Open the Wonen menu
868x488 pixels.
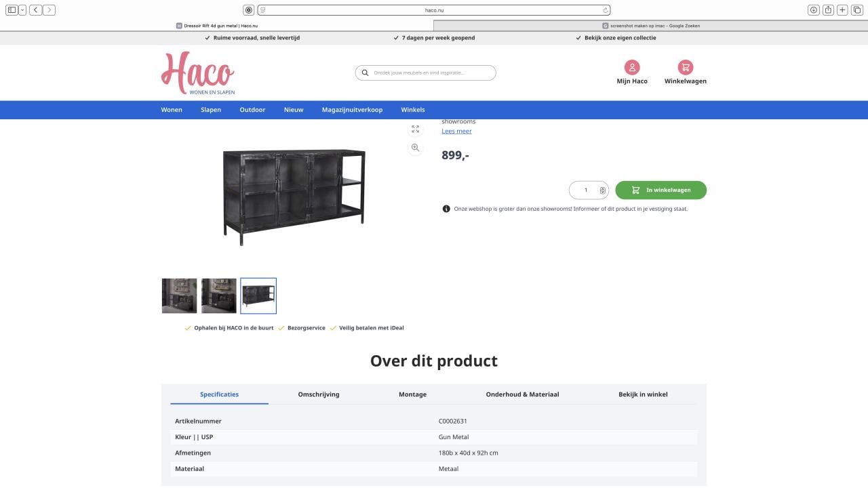click(172, 110)
